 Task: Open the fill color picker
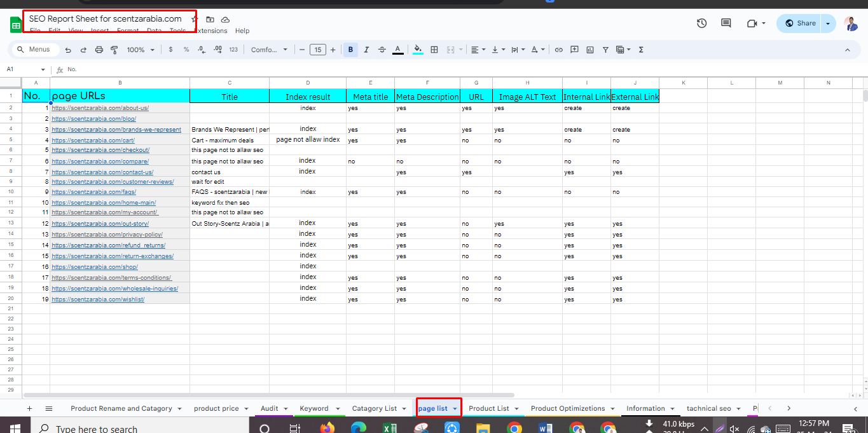click(418, 50)
